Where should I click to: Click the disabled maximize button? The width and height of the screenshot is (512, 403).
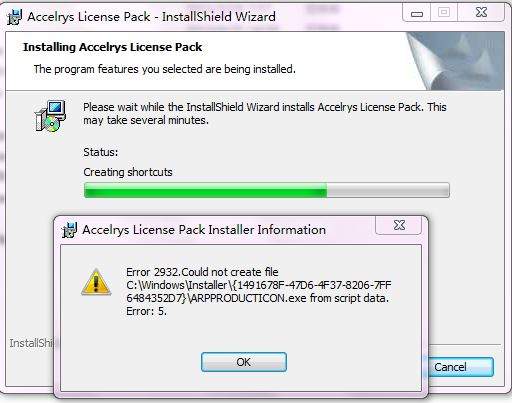(x=444, y=13)
